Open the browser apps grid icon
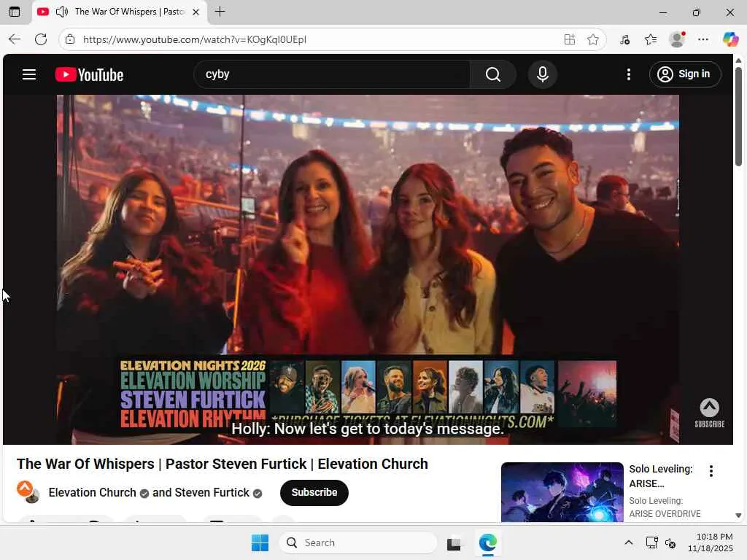Image resolution: width=747 pixels, height=560 pixels. [569, 39]
